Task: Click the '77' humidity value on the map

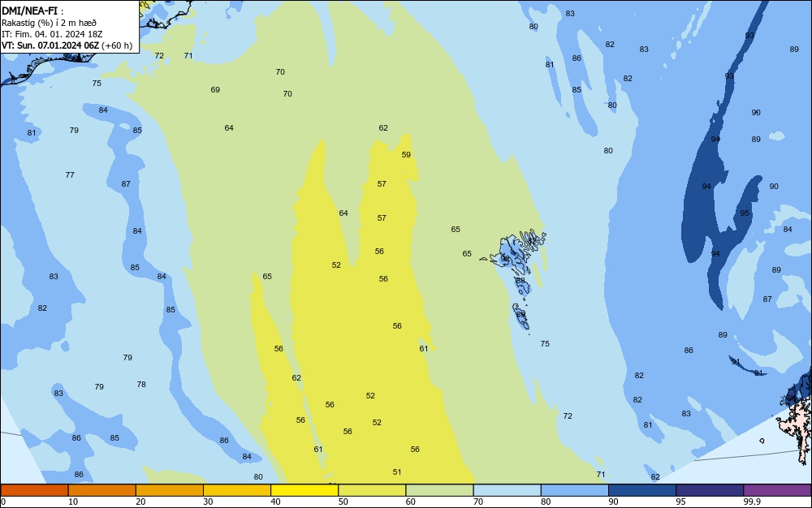Action: (x=70, y=174)
